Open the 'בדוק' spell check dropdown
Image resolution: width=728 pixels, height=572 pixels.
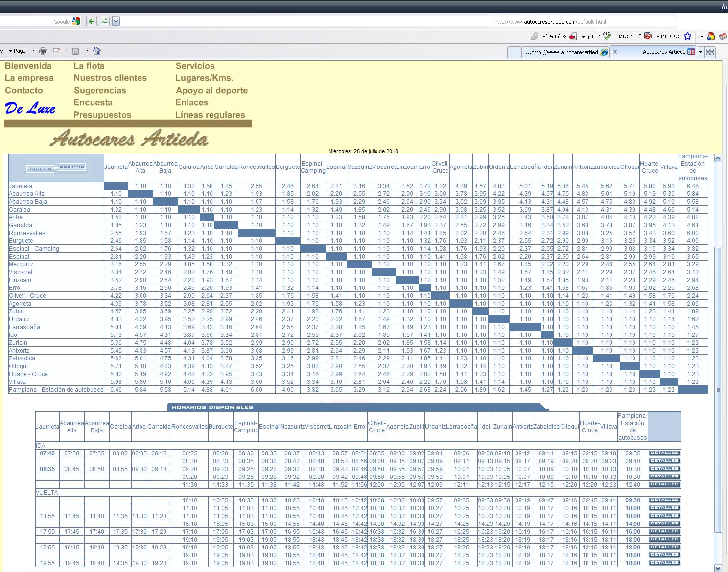[591, 36]
